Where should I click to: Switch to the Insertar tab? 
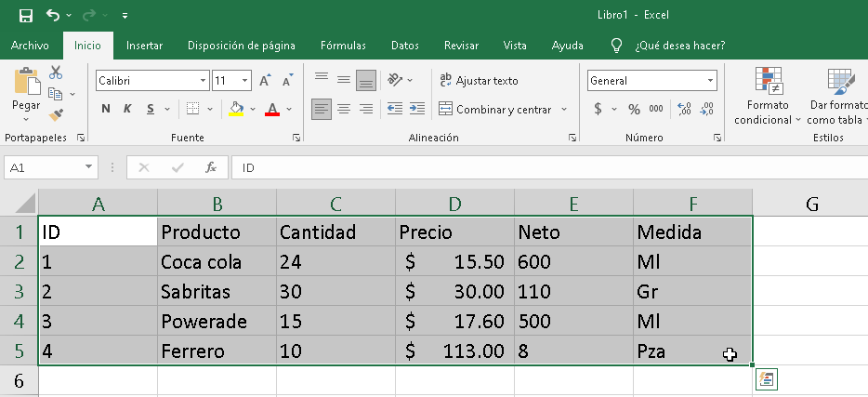pyautogui.click(x=144, y=46)
